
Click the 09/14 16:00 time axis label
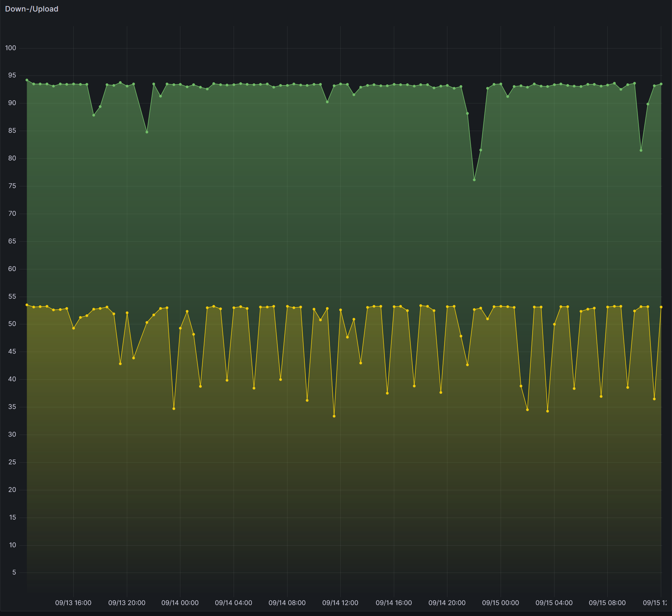394,603
